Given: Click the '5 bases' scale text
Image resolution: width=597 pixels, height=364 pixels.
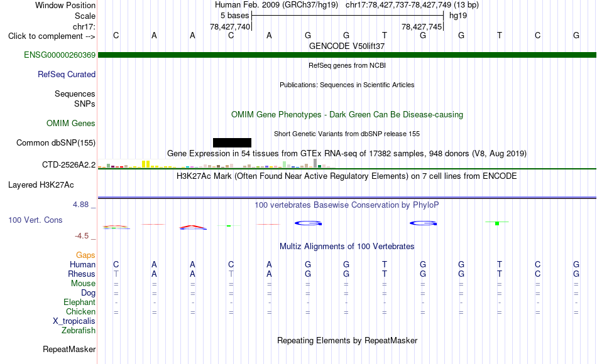Looking at the screenshot, I should pyautogui.click(x=234, y=16).
